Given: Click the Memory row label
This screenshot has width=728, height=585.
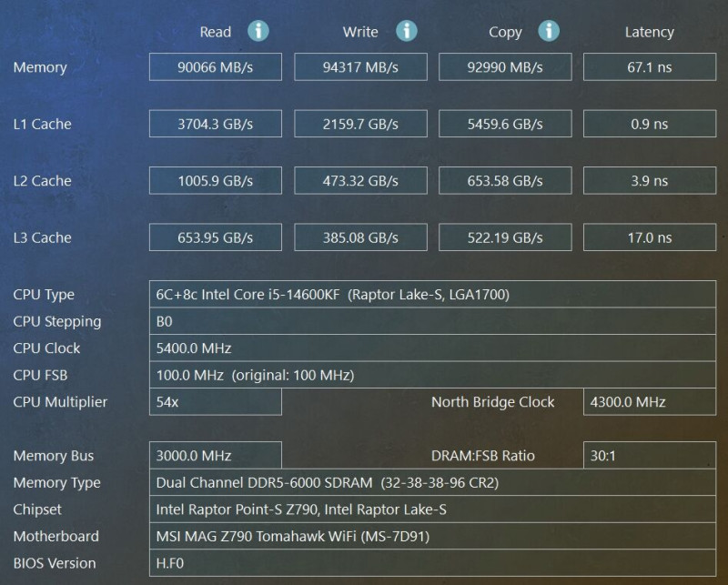Looking at the screenshot, I should click(x=40, y=68).
